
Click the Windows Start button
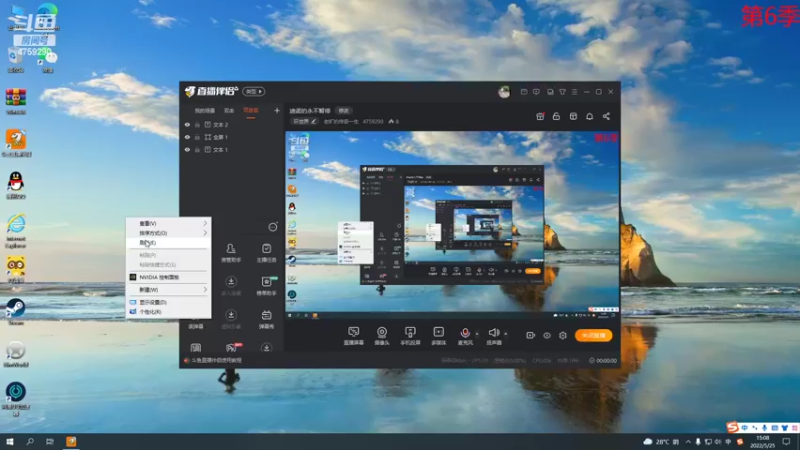pos(10,441)
